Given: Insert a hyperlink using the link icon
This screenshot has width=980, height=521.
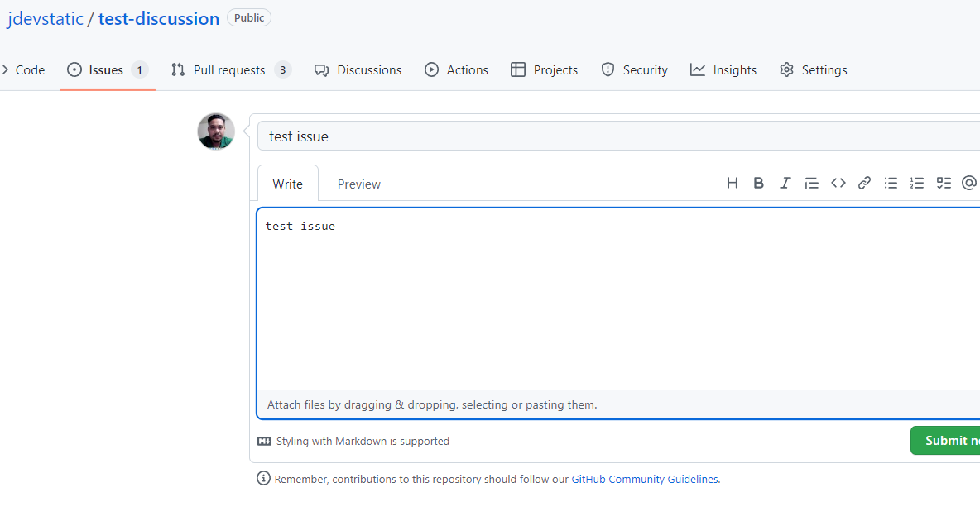Looking at the screenshot, I should click(x=864, y=183).
